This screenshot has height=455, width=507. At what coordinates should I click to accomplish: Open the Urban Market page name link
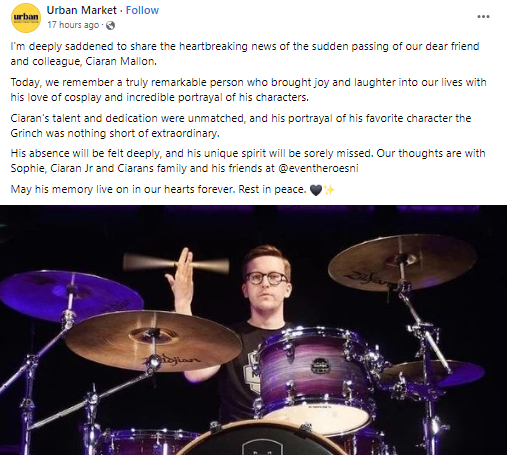[82, 10]
